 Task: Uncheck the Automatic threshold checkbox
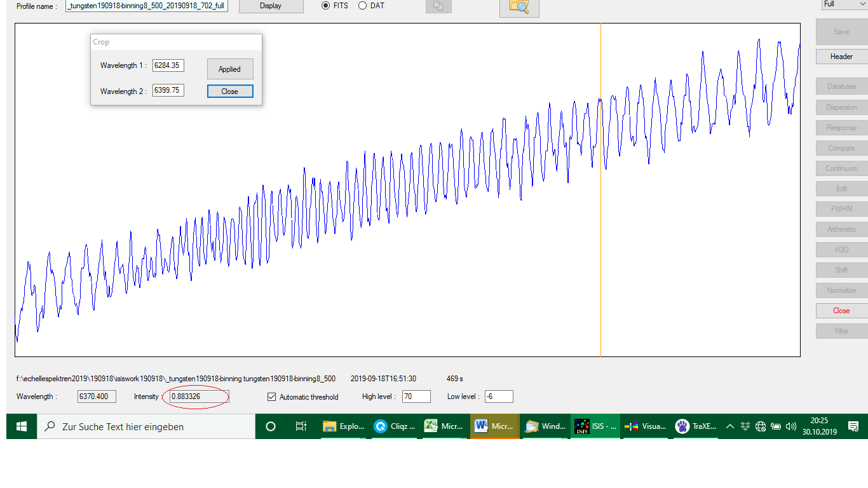(x=272, y=397)
